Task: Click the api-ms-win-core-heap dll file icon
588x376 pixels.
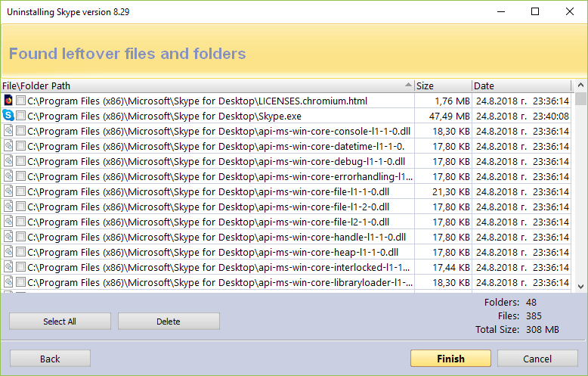Action: pyautogui.click(x=8, y=252)
